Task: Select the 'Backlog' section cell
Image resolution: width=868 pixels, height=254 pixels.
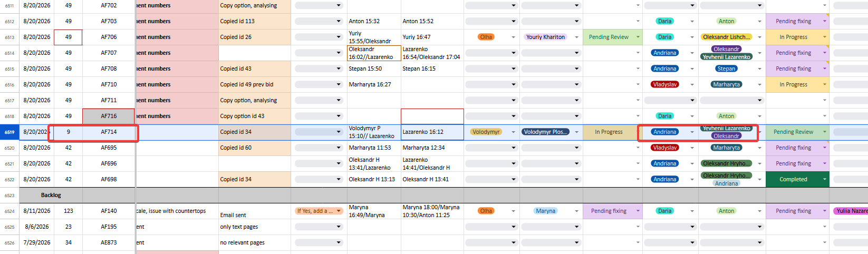Action: coord(51,196)
